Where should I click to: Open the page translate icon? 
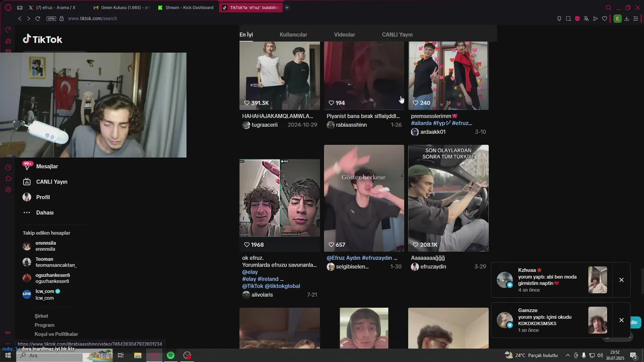586,19
